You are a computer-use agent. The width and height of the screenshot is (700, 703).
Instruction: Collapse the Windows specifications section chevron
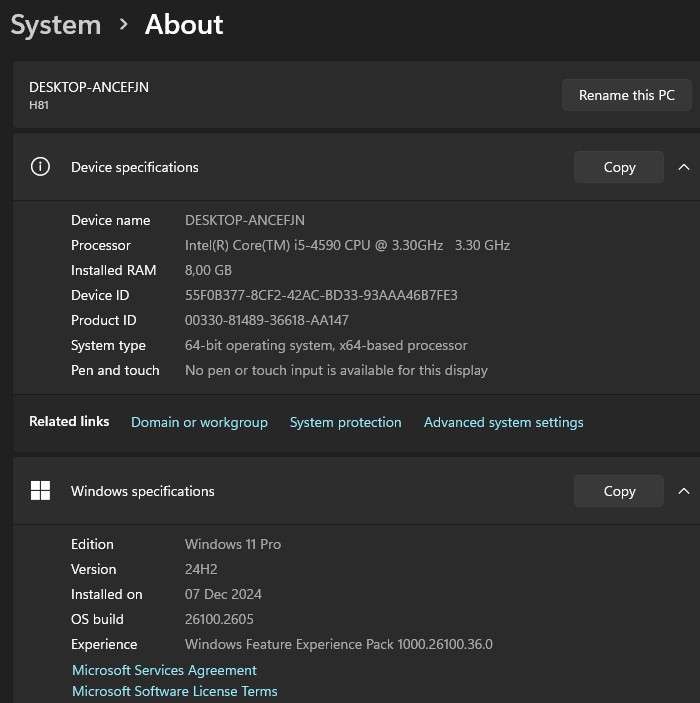click(683, 491)
